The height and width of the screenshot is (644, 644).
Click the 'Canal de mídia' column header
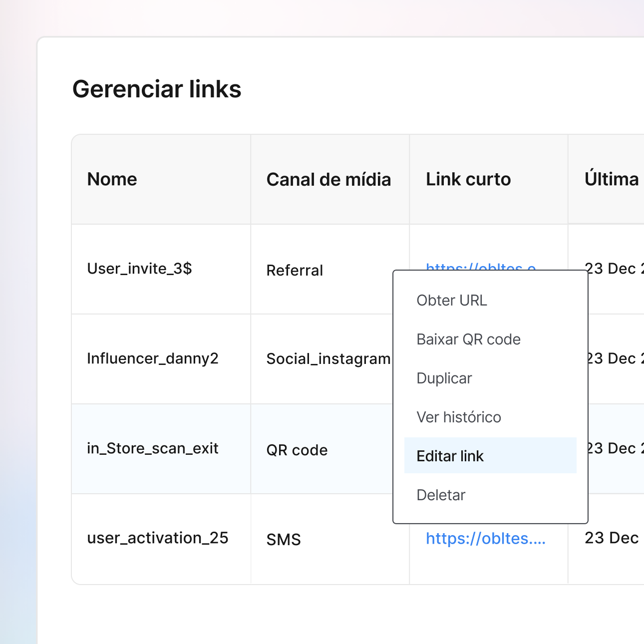pyautogui.click(x=328, y=179)
